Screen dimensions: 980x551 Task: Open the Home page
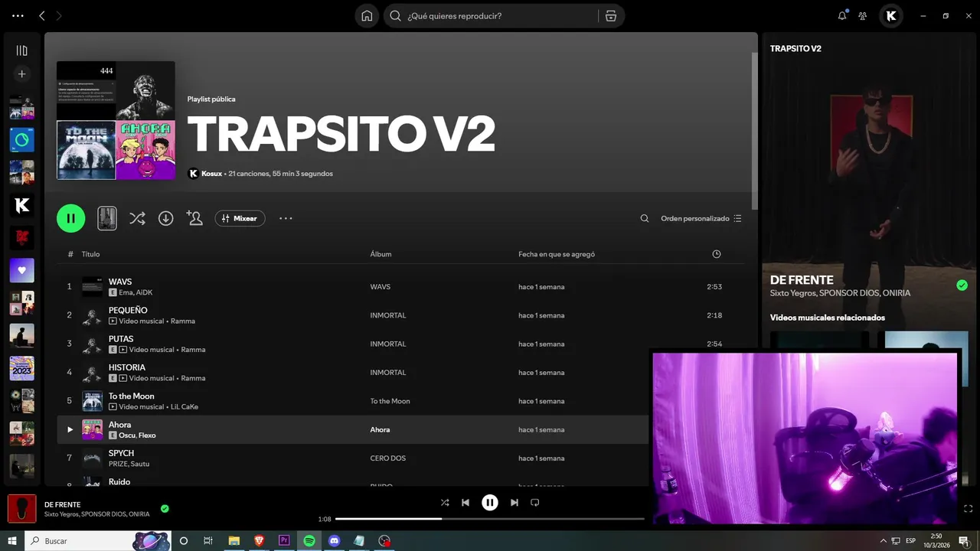367,15
